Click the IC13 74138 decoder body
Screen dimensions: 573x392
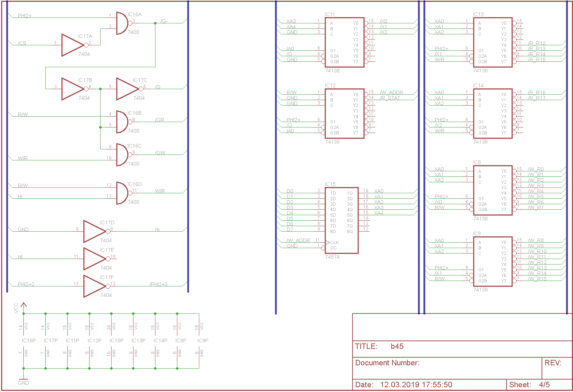[x=493, y=42]
